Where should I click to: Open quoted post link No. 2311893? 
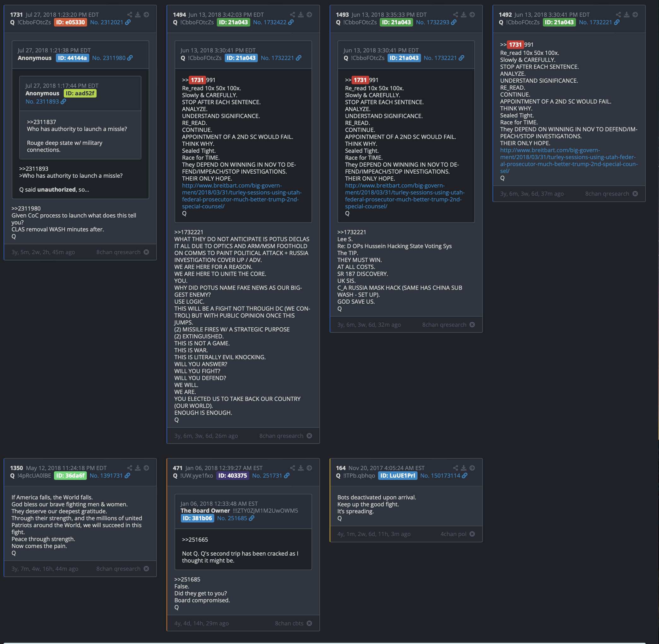click(x=42, y=101)
